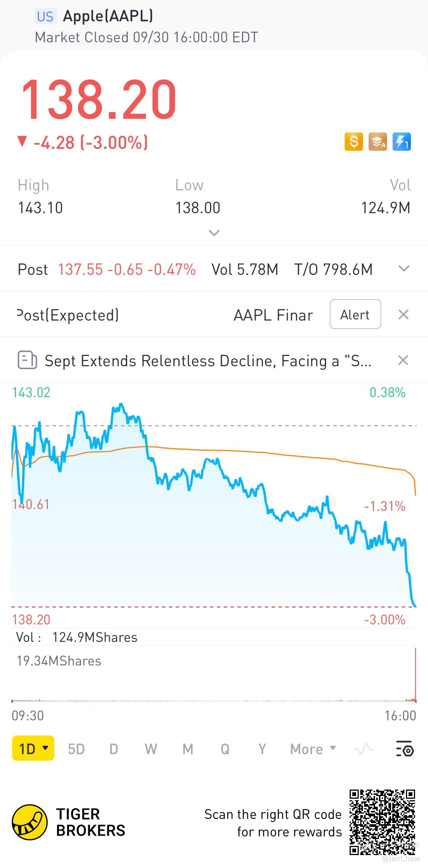Select the M monthly chart tab
428x868 pixels.
[188, 749]
